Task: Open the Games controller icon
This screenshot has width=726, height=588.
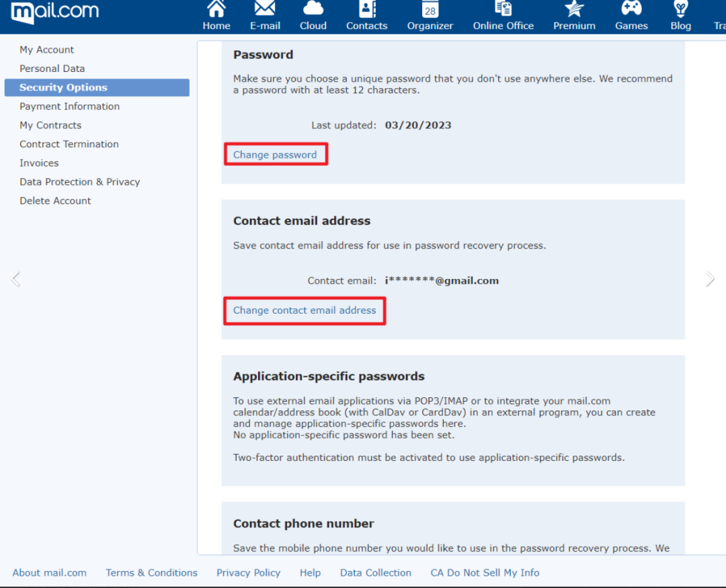Action: 631,8
